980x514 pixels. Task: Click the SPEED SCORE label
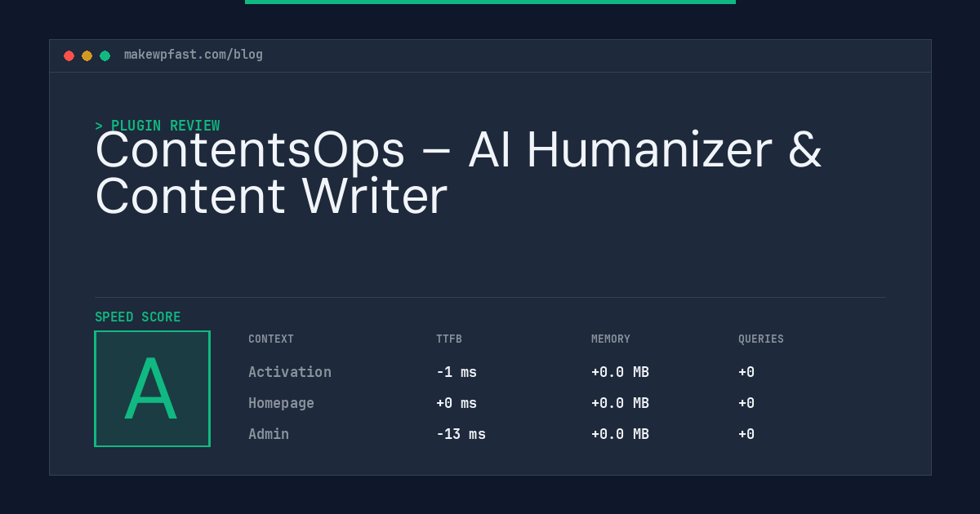(138, 317)
